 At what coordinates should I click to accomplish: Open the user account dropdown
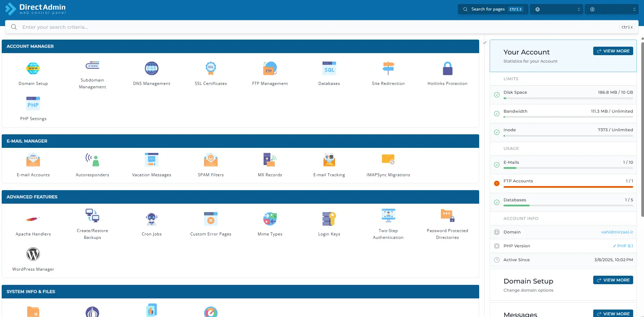612,9
